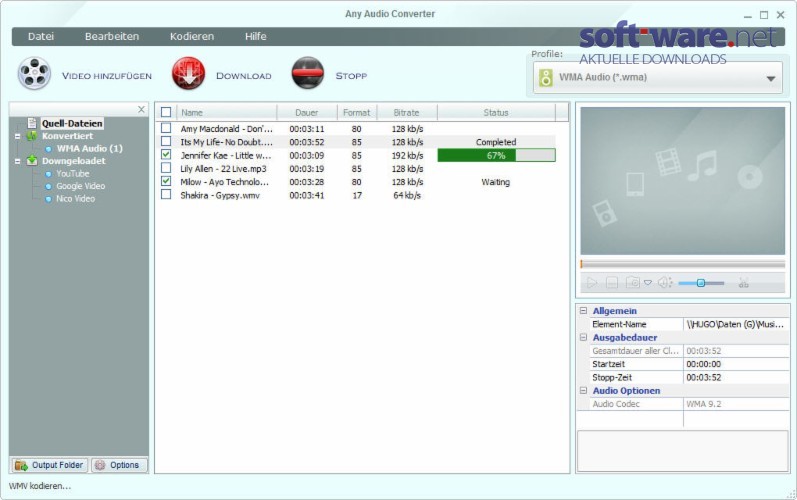Open the Bearbeiten menu
Image resolution: width=797 pixels, height=500 pixels.
click(x=112, y=37)
